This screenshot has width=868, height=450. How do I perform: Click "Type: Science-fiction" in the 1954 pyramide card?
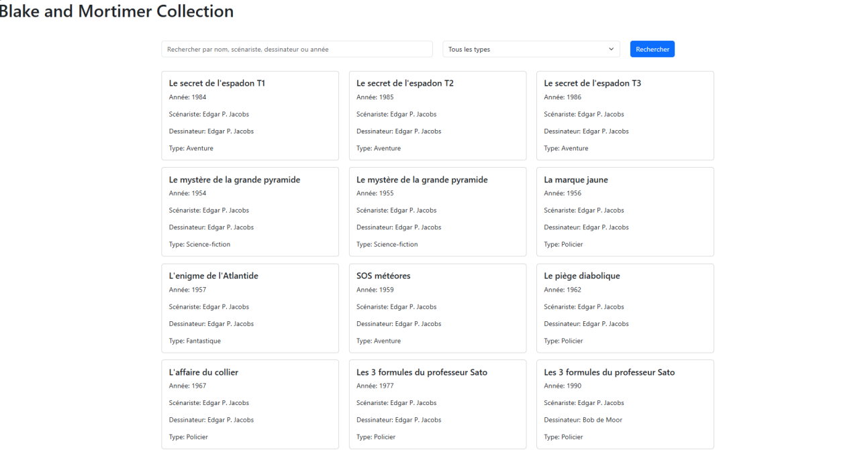click(199, 244)
